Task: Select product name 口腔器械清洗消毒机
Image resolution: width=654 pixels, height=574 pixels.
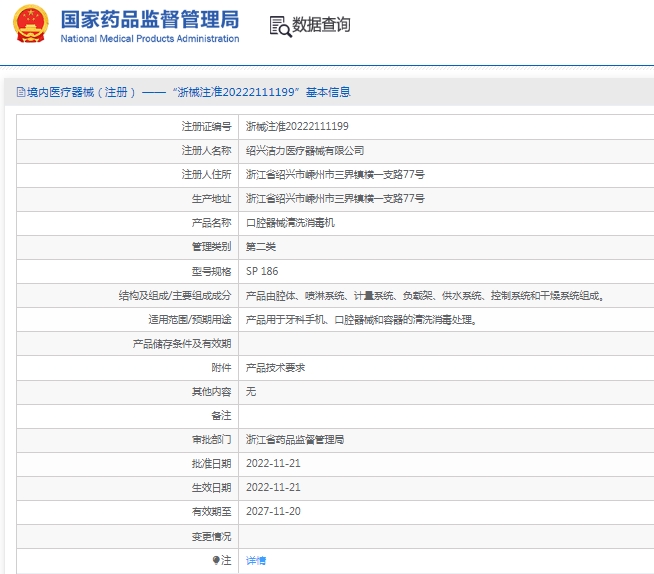Action: pos(290,223)
